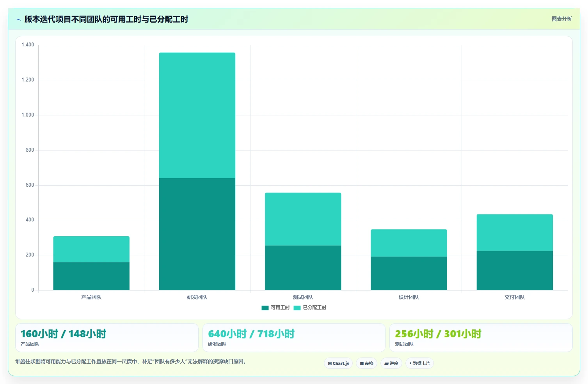Select the 研发团队 640小时 stat card
This screenshot has width=588, height=384.
coord(294,338)
